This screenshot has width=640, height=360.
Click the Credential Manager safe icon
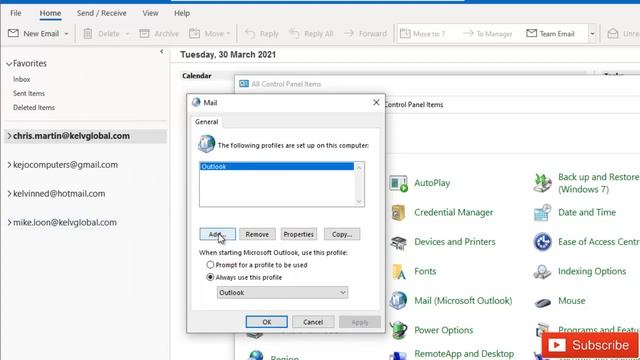coord(398,213)
